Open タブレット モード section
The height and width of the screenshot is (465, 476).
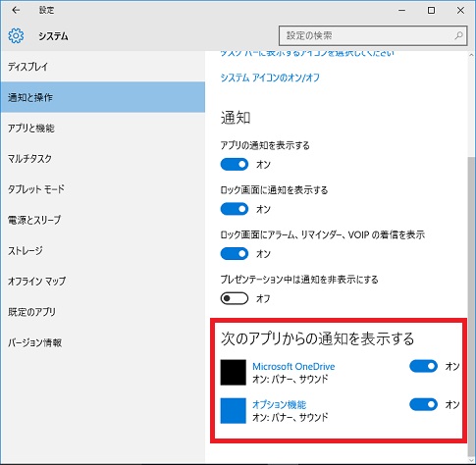tap(103, 189)
